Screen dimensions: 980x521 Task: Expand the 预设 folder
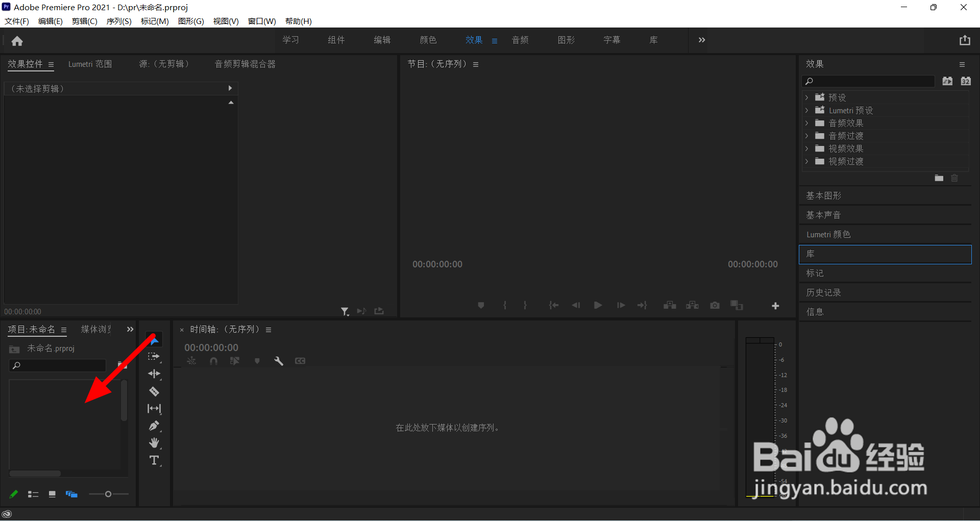[806, 97]
